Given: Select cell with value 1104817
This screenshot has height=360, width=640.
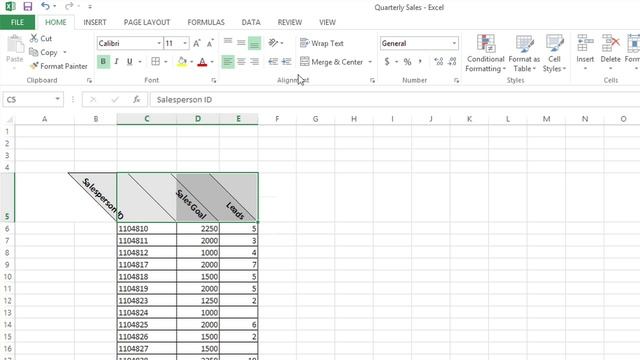Looking at the screenshot, I should pos(147,264).
